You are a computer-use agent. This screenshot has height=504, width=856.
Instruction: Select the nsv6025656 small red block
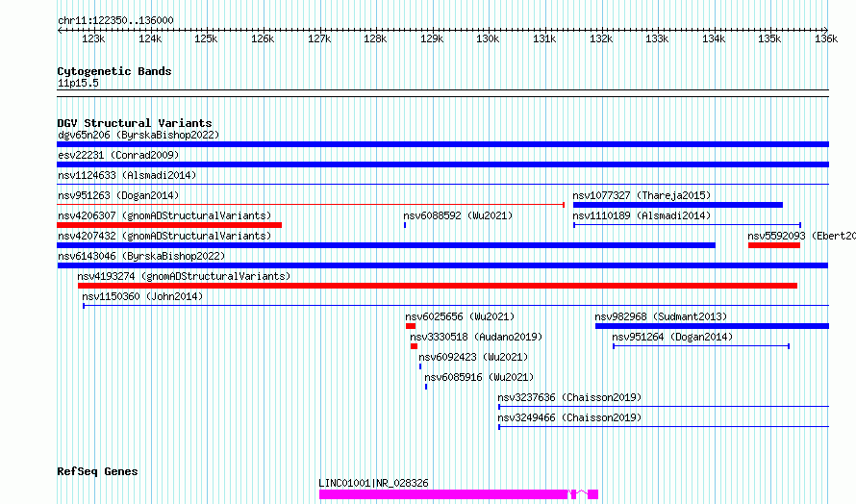click(x=411, y=326)
